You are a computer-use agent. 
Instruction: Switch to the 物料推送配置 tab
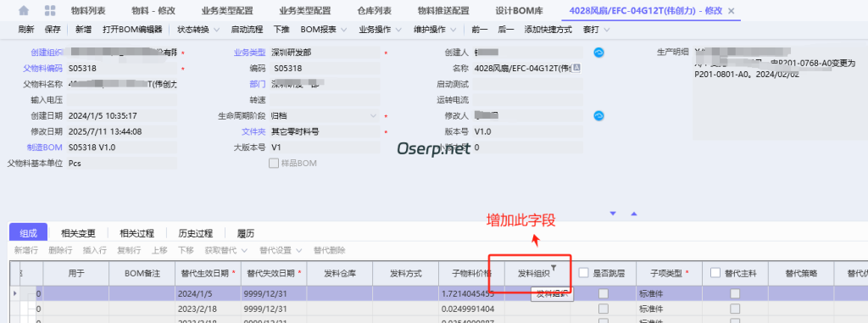(x=443, y=11)
